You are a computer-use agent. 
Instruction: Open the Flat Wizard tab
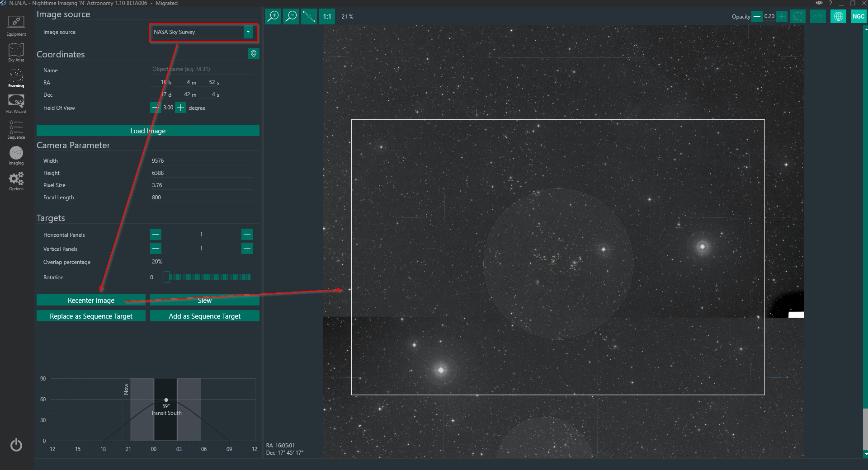[16, 103]
